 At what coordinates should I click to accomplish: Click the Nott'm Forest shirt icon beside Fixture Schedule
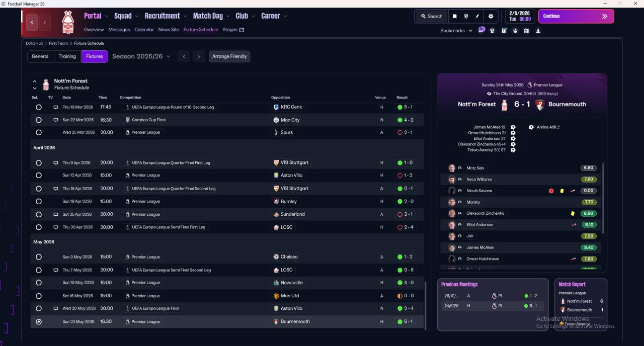point(46,84)
